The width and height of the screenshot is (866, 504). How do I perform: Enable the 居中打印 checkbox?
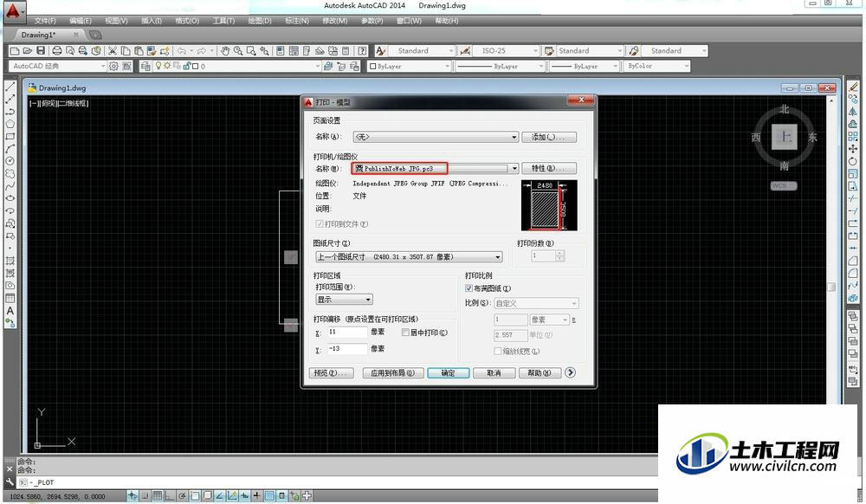pos(405,333)
